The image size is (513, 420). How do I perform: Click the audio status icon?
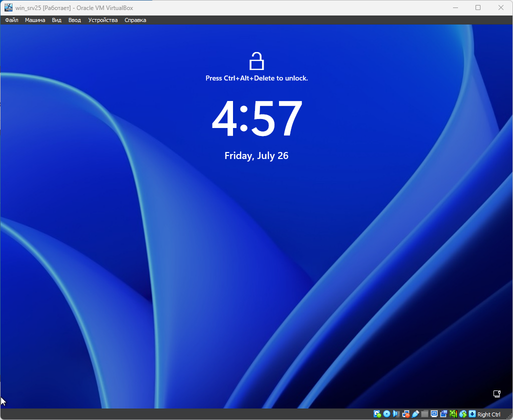pyautogui.click(x=396, y=414)
